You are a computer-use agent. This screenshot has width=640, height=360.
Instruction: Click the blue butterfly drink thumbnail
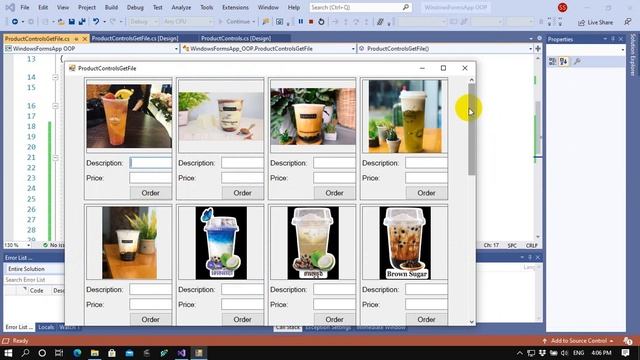(x=221, y=243)
